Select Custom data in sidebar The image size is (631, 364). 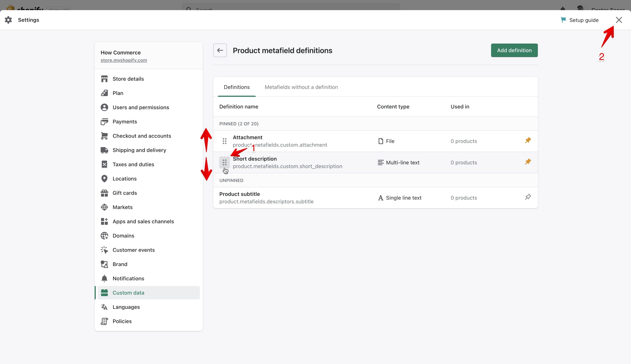(149, 292)
